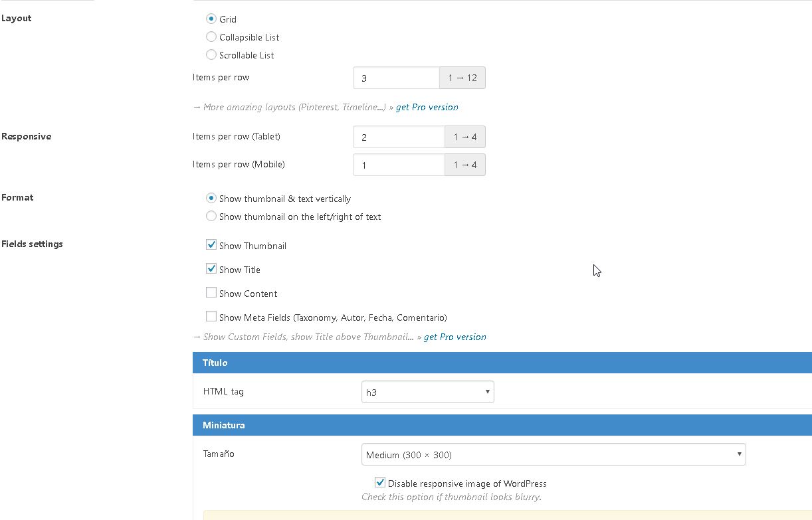Select the Grid layout radio button
The image size is (812, 520).
click(x=211, y=19)
